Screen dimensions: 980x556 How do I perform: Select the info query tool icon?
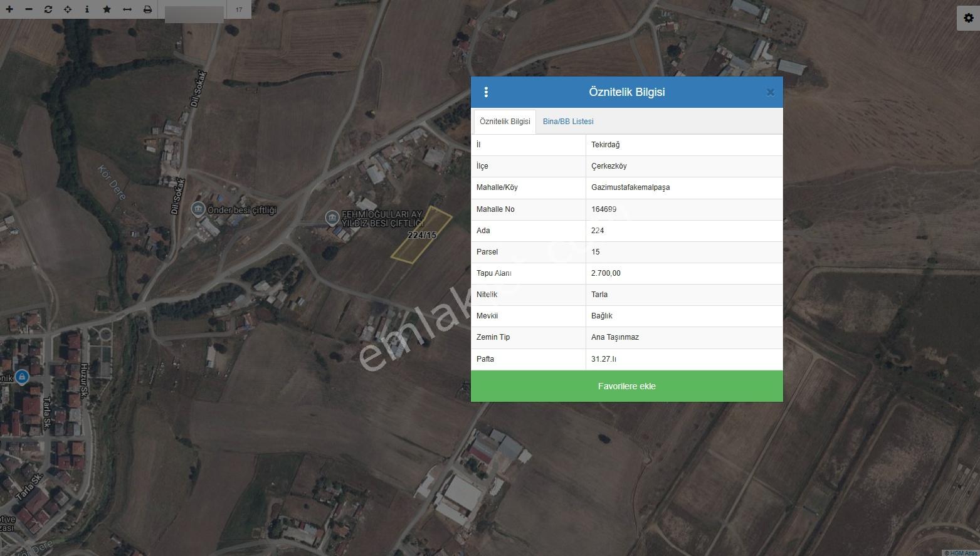(87, 9)
